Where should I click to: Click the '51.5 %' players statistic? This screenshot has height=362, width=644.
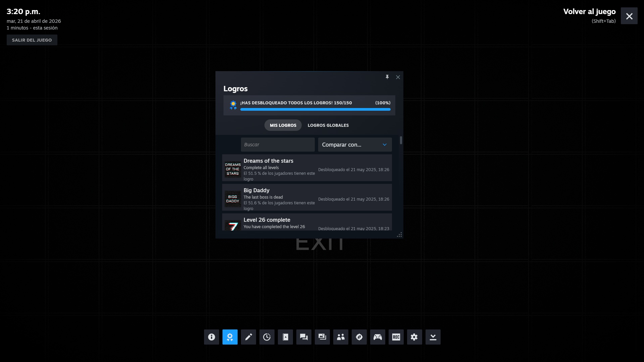[x=279, y=176]
